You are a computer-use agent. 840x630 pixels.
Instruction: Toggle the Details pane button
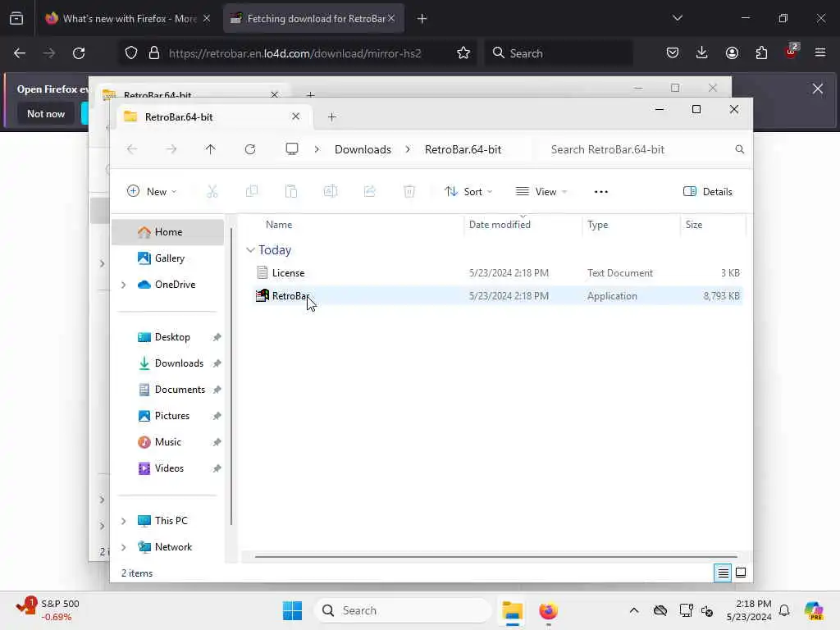708,191
